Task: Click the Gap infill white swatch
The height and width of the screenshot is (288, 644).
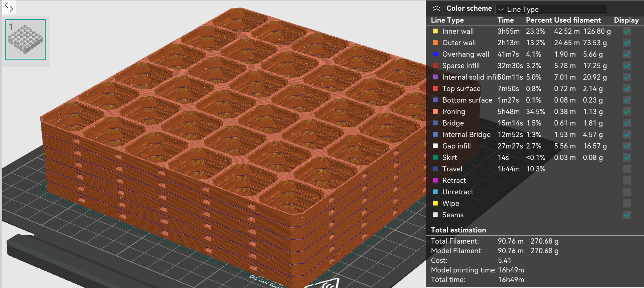Action: 435,146
